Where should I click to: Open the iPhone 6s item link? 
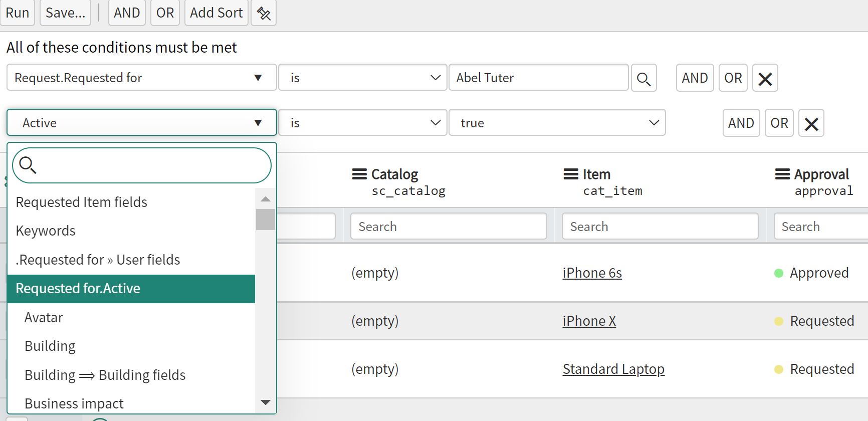point(592,273)
